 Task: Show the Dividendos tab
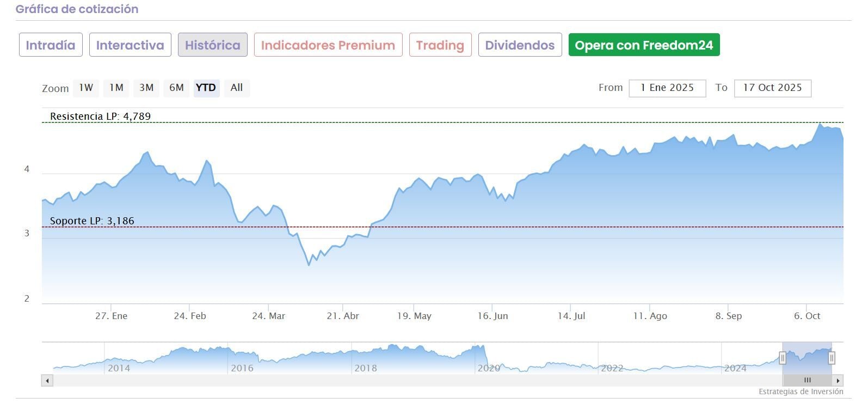point(520,45)
